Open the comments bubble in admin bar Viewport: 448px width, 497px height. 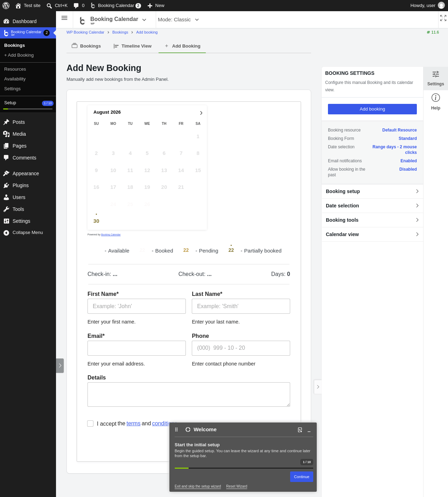point(76,6)
